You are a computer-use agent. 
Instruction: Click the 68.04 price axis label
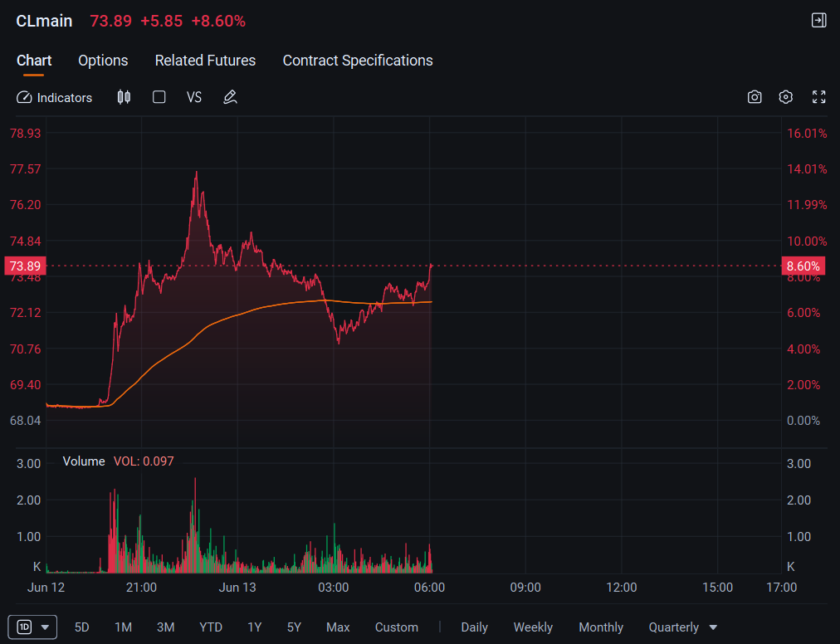click(25, 421)
